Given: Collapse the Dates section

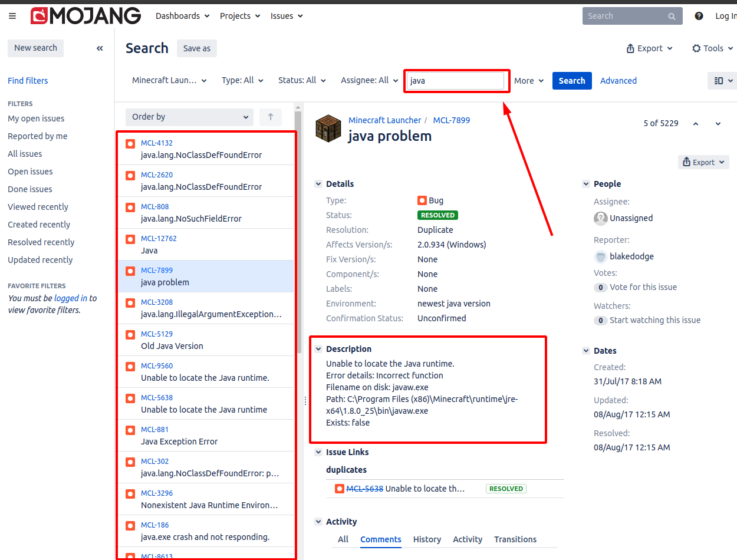Looking at the screenshot, I should coord(586,351).
